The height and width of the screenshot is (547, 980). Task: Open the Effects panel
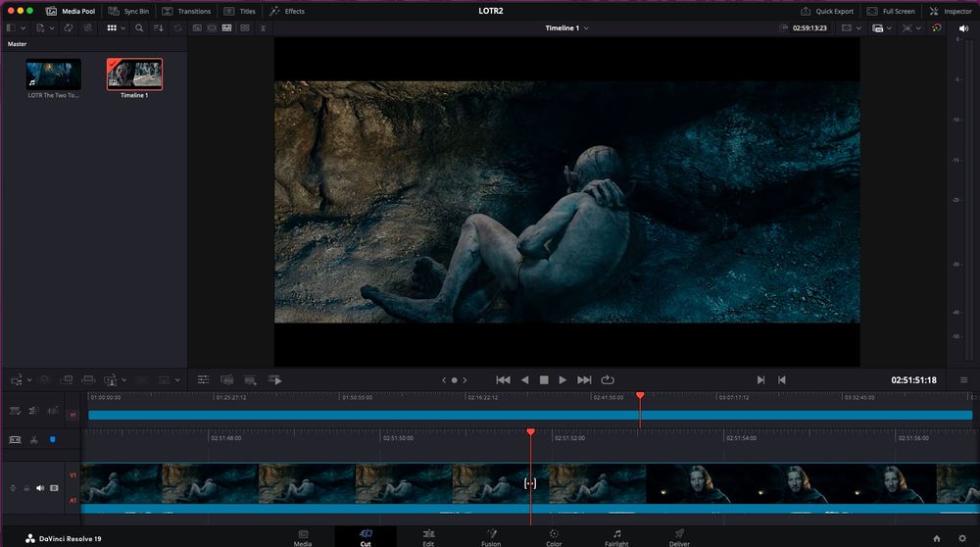coord(287,11)
